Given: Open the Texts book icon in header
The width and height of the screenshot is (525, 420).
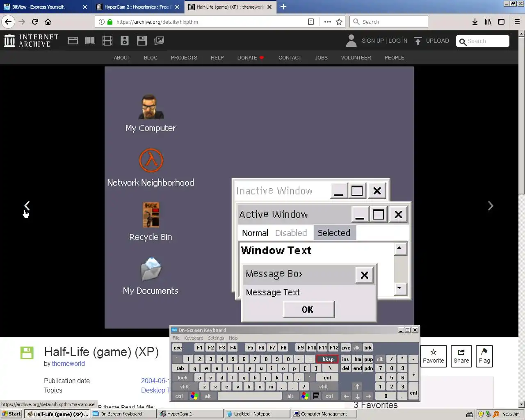Looking at the screenshot, I should (90, 41).
